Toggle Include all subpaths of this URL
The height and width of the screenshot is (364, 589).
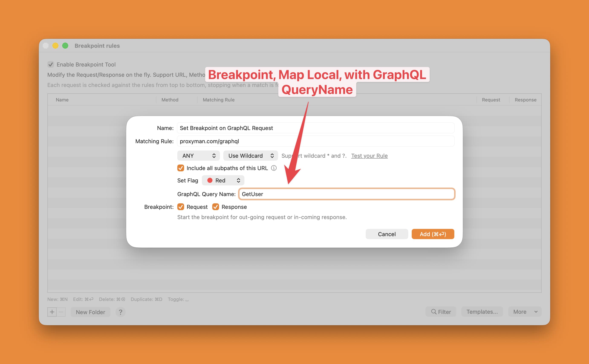click(180, 168)
